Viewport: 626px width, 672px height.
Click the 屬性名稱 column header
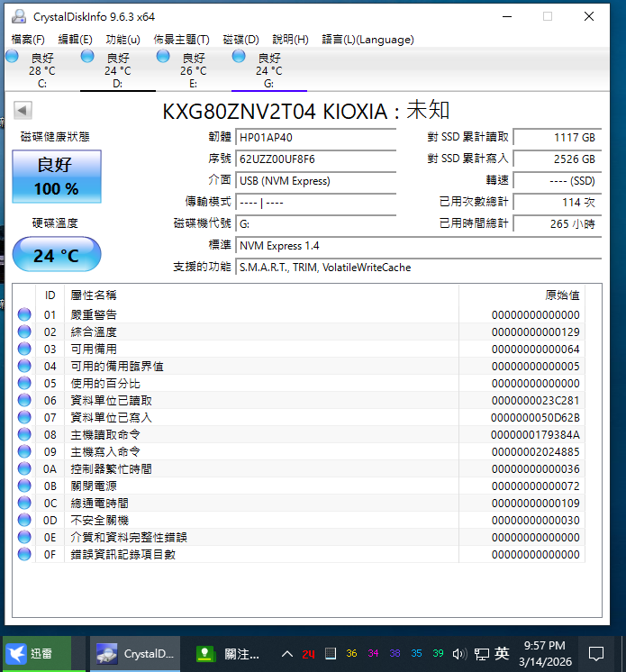(261, 295)
